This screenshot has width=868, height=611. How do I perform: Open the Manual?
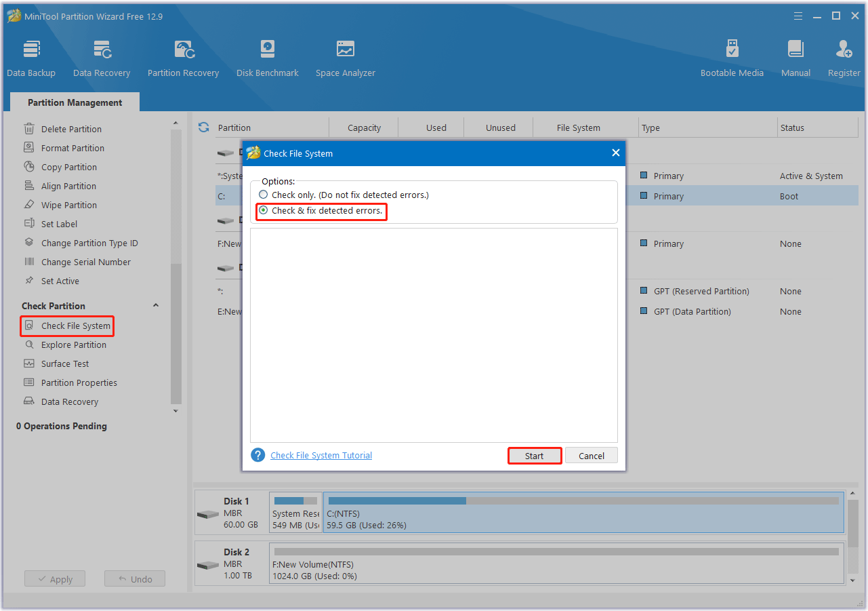coord(795,58)
